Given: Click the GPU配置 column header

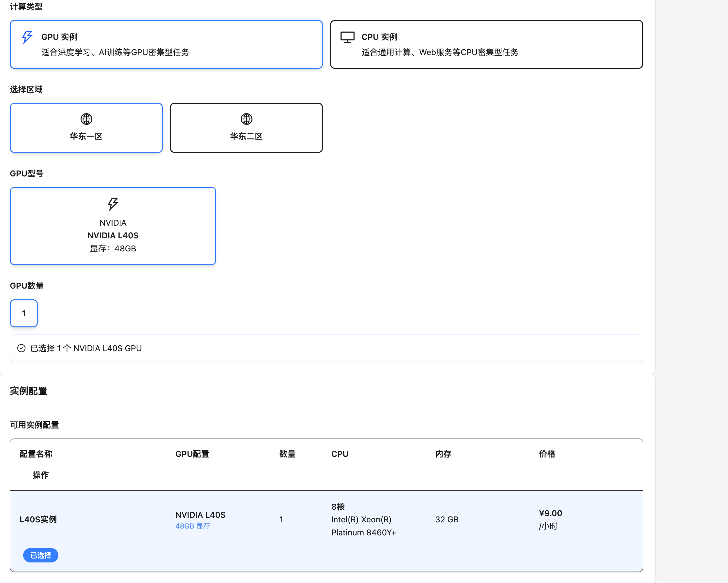Looking at the screenshot, I should click(x=192, y=454).
